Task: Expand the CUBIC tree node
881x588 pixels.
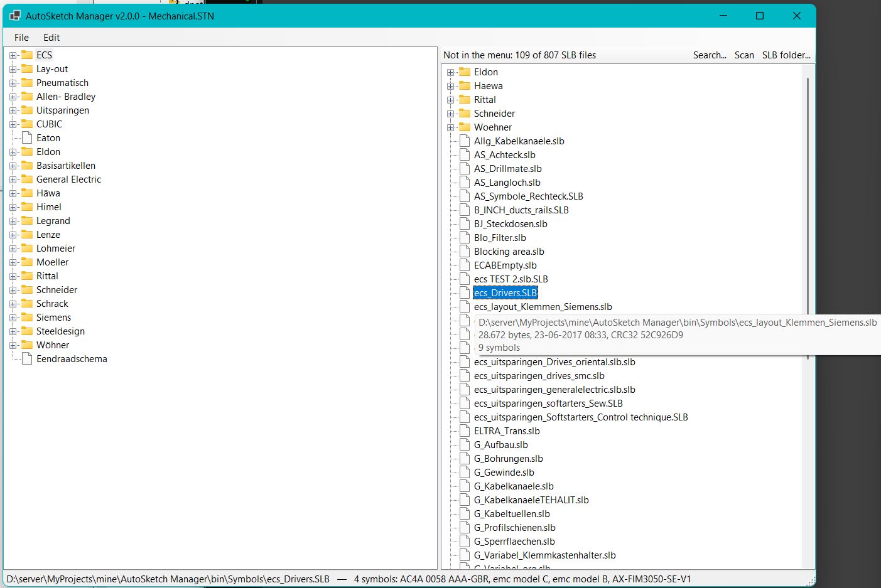Action: (13, 124)
